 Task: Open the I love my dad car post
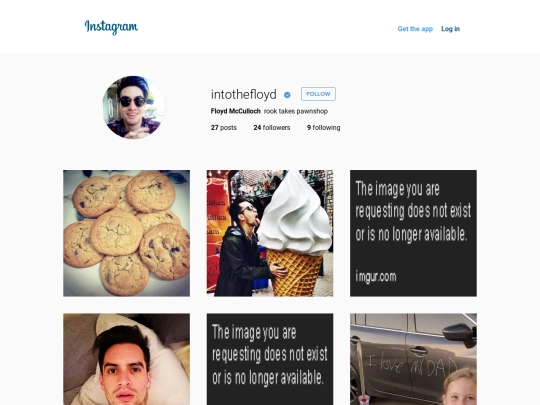pyautogui.click(x=413, y=359)
